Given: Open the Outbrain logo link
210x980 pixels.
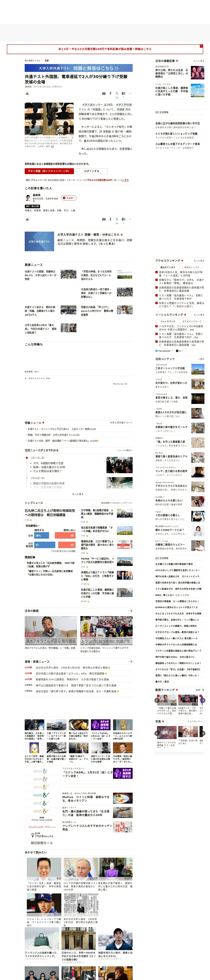Looking at the screenshot, I should (120, 384).
